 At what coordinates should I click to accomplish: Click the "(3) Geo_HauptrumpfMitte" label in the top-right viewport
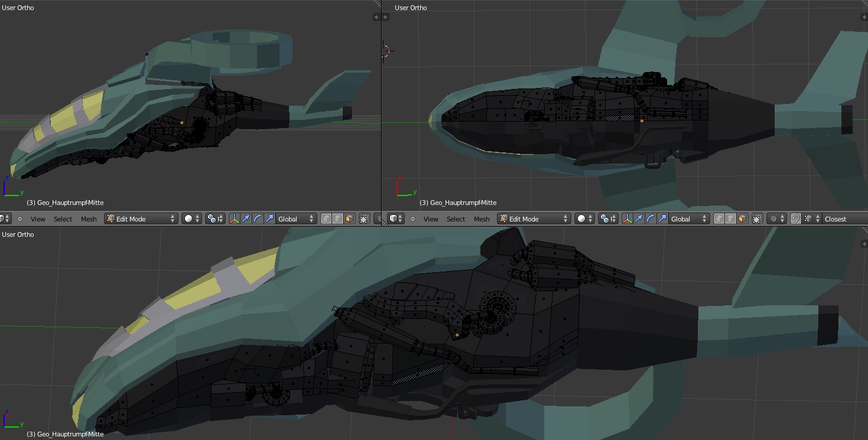click(458, 203)
